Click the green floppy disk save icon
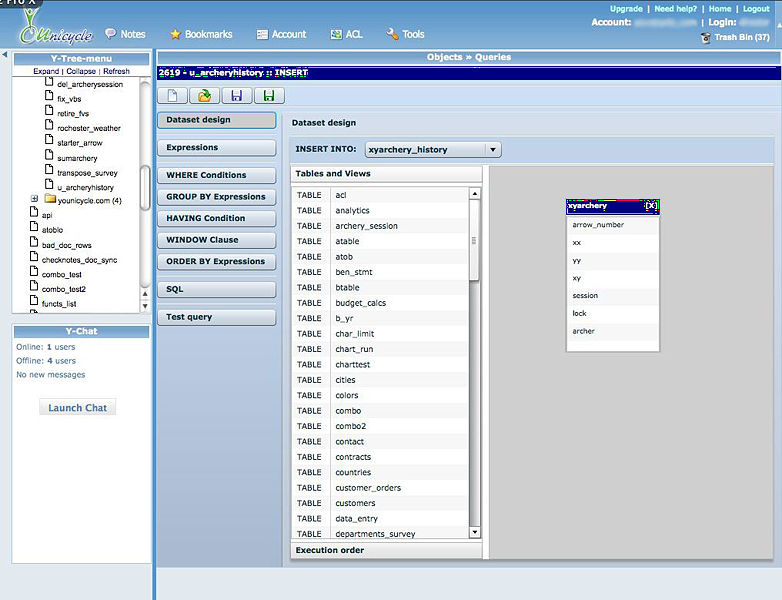782x600 pixels. point(268,96)
